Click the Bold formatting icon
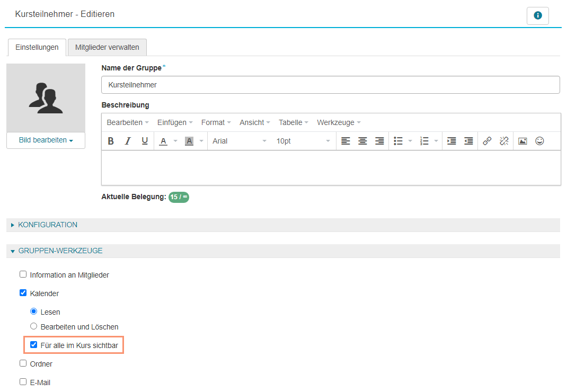Viewport: 567px width, 392px height. coord(111,141)
